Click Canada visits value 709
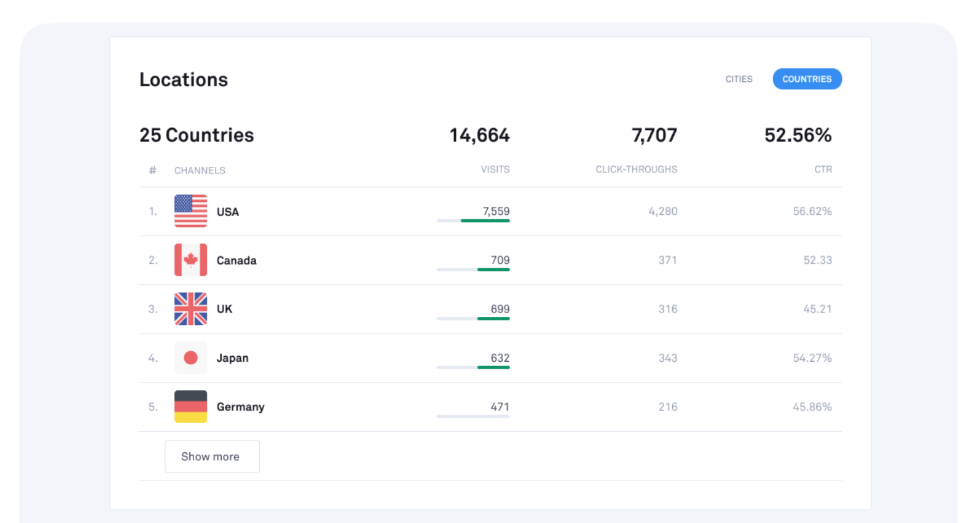Viewport: 980px width, 523px height. [x=500, y=260]
